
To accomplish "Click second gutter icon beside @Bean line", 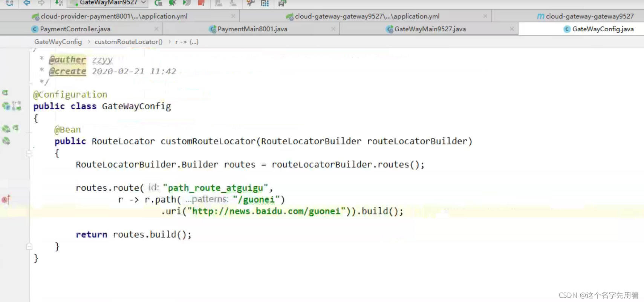I will coord(16,128).
